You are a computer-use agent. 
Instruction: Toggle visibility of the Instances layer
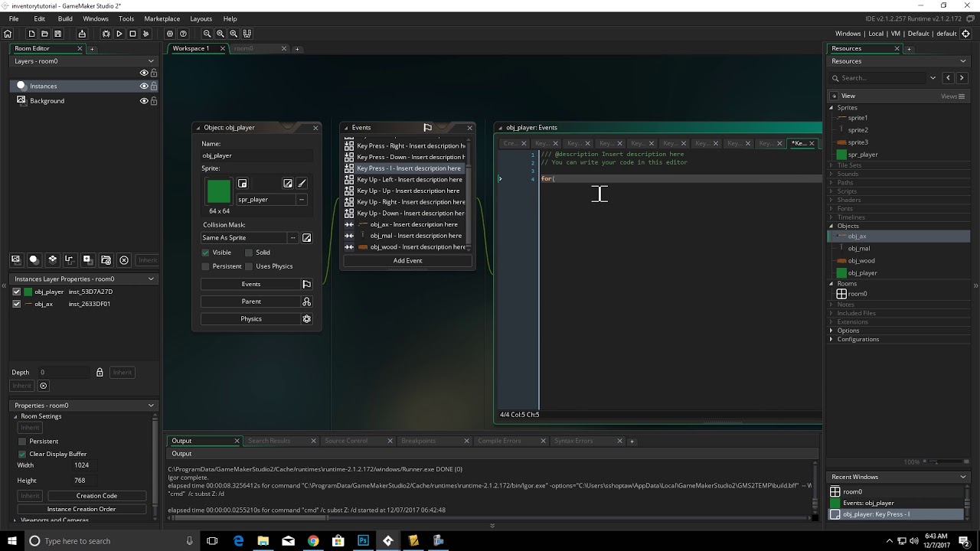coord(143,86)
